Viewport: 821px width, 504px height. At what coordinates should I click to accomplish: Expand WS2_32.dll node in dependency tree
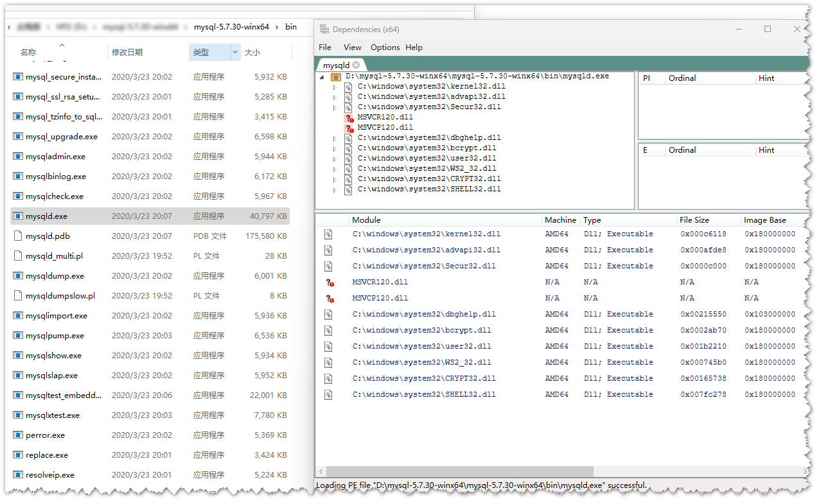[335, 169]
